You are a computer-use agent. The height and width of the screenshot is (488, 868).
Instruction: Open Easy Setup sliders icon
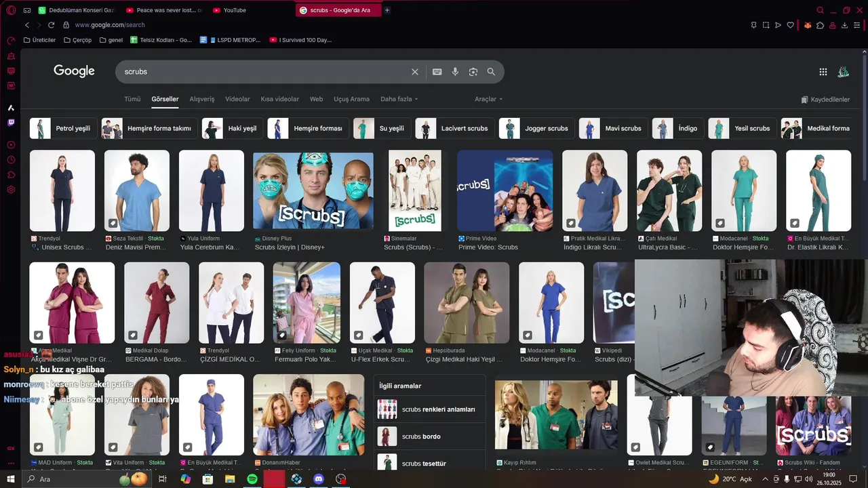(x=857, y=25)
